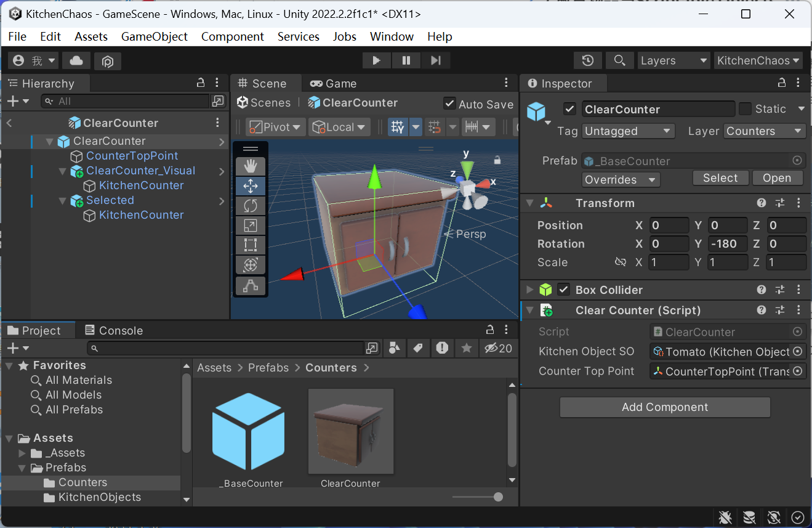Viewport: 812px width, 528px height.
Task: Disable the Box Collider component checkbox
Action: click(x=563, y=290)
